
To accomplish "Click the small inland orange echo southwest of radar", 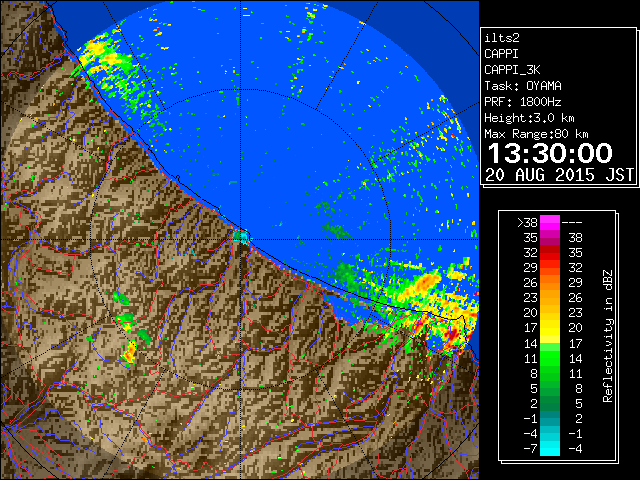I will 130,352.
